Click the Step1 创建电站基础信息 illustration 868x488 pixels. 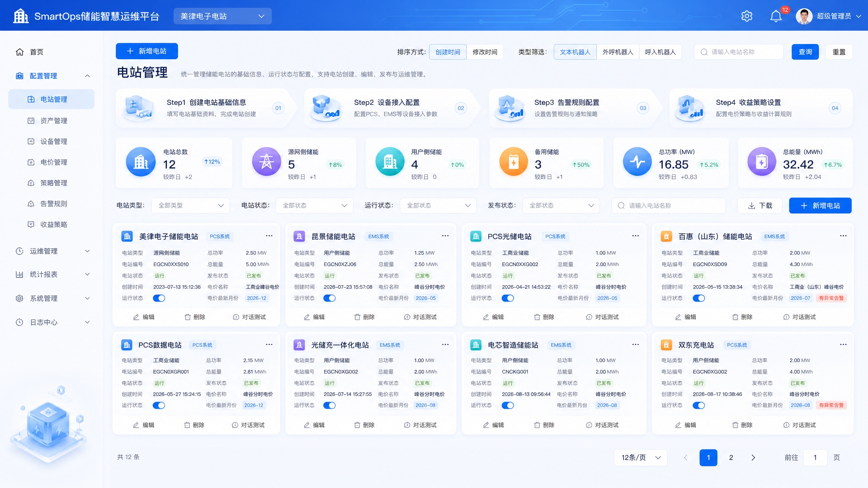[139, 108]
